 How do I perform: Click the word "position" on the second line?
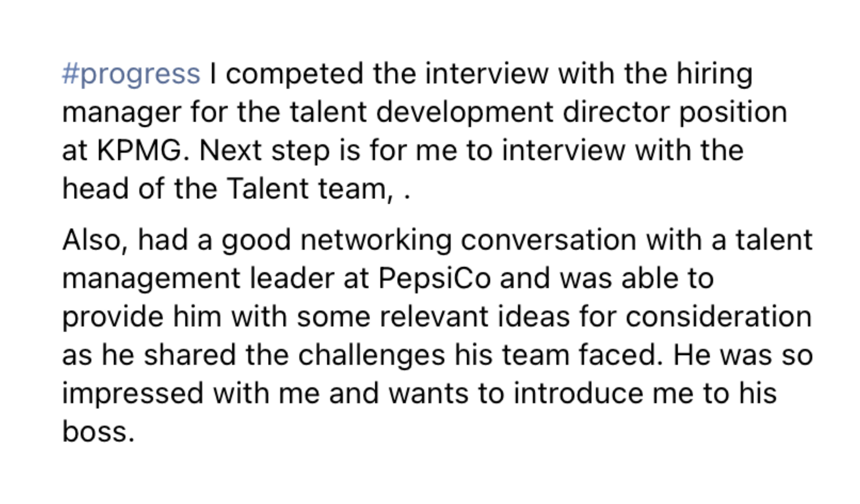[x=733, y=112]
